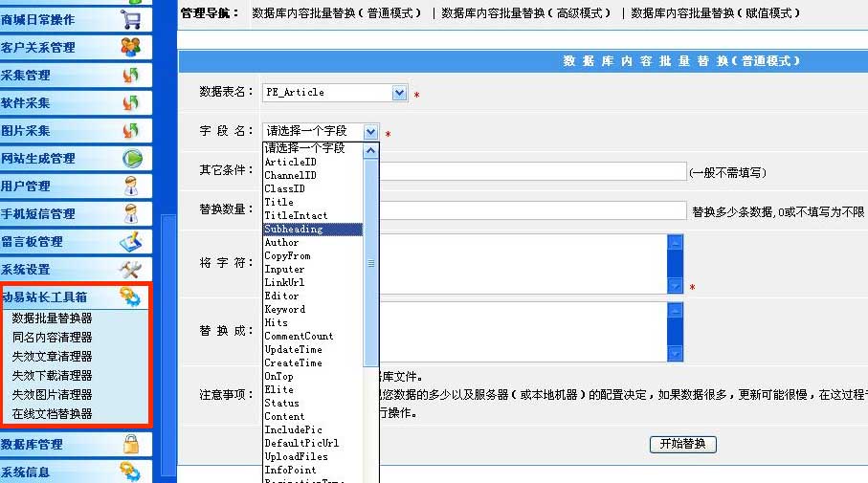The width and height of the screenshot is (868, 483).
Task: Open the 系统设置 menu section
Action: (76, 270)
